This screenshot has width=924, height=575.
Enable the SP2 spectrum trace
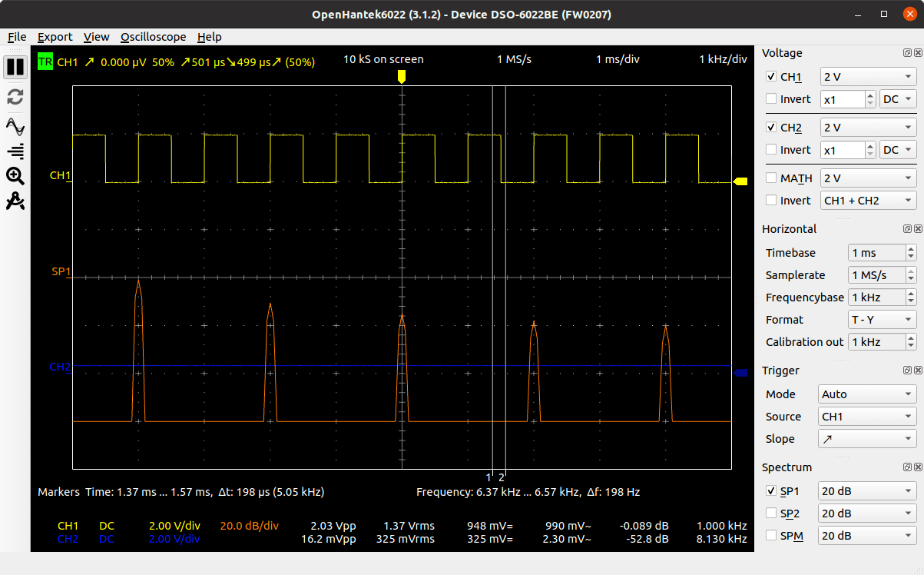pos(770,513)
